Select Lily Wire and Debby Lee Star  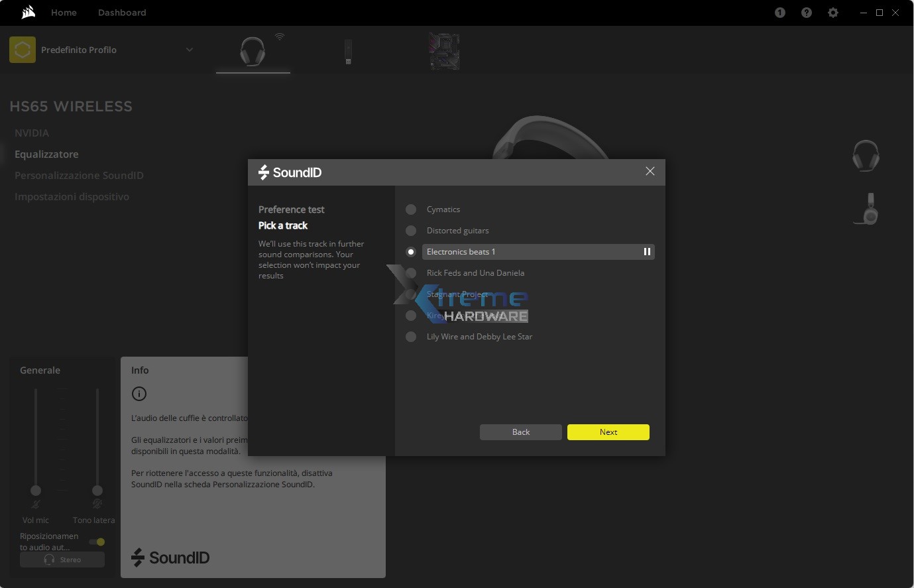click(411, 337)
